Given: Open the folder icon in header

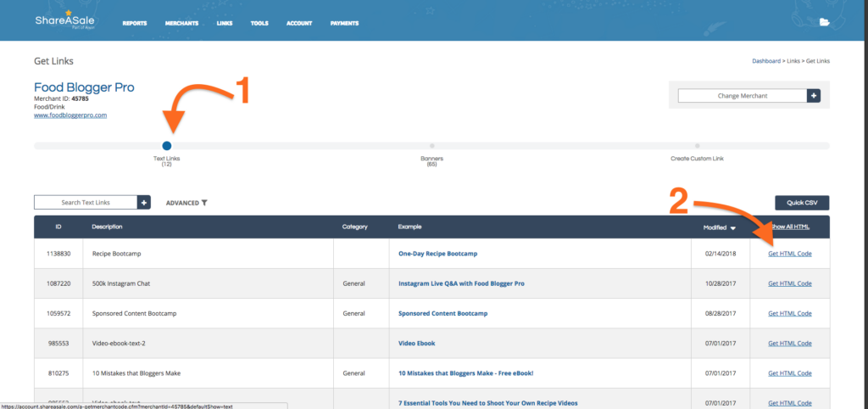Looking at the screenshot, I should point(824,22).
